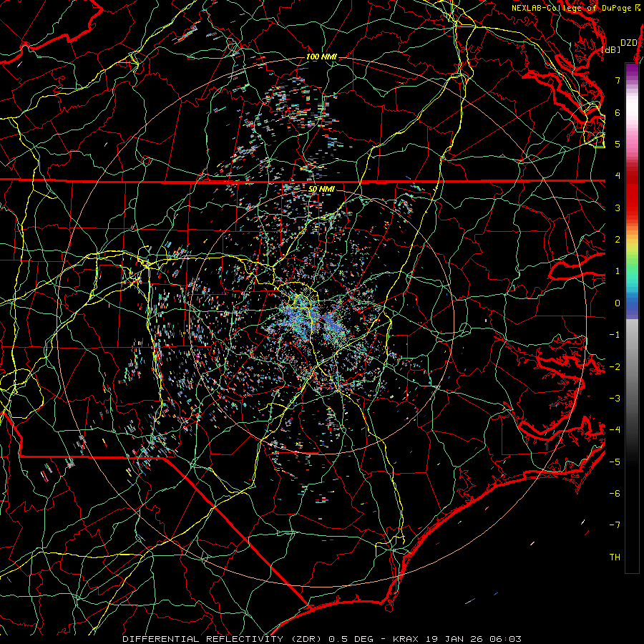Click the ZDR color scale bar
644x644 pixels.
click(632, 318)
